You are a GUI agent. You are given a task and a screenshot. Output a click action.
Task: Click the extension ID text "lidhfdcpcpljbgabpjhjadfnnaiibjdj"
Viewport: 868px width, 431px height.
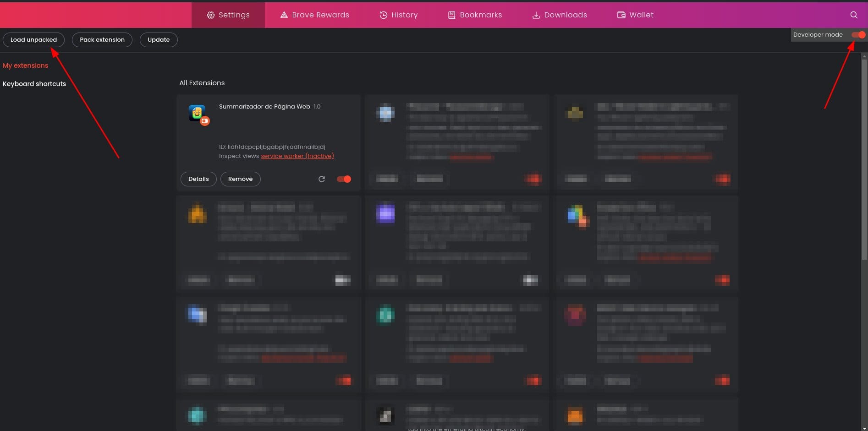point(276,147)
